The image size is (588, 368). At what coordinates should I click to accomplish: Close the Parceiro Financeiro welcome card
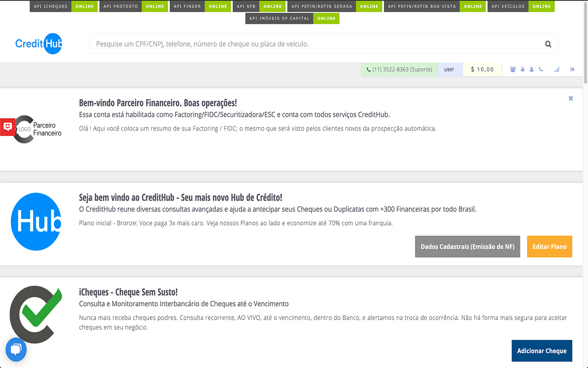pos(571,98)
